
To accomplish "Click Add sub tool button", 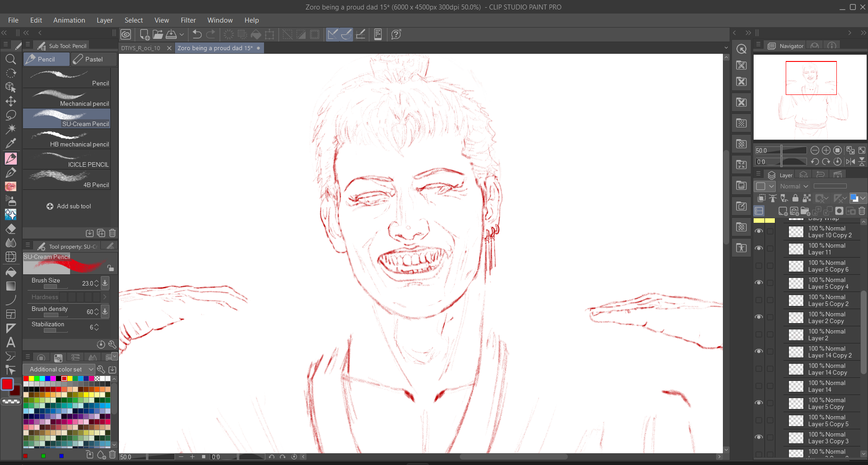I will (x=69, y=206).
